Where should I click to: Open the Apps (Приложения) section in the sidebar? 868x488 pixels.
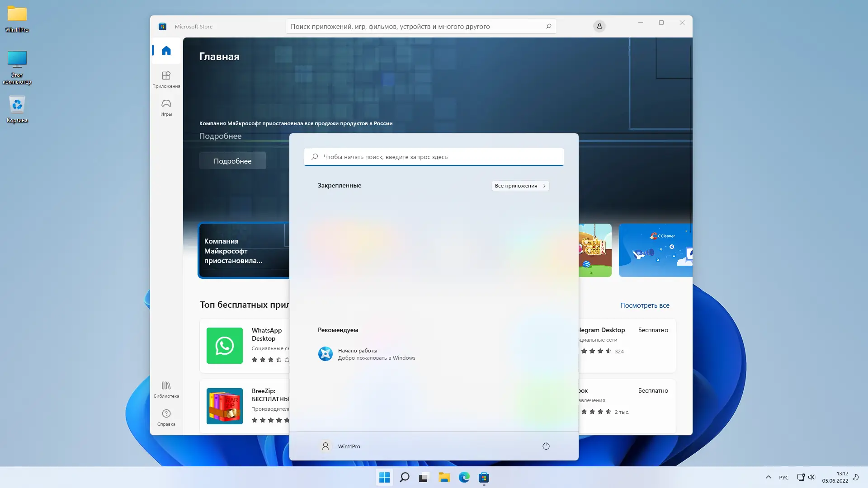pos(166,79)
